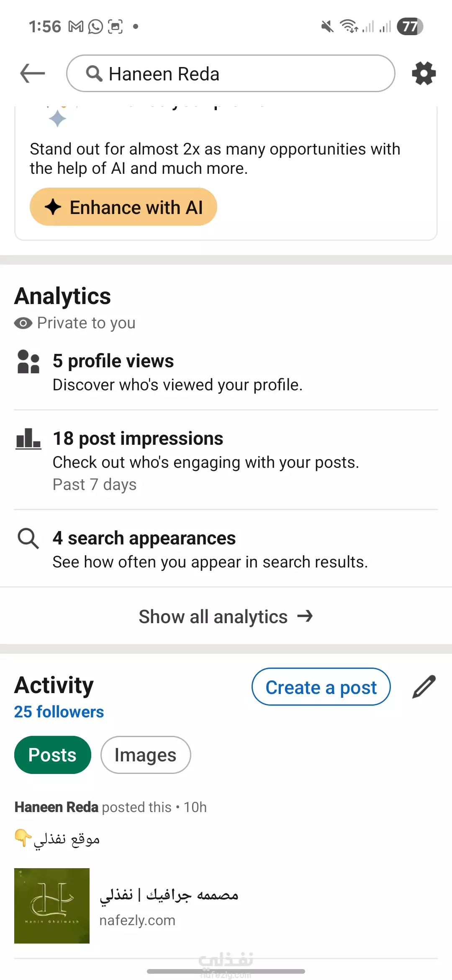452x980 pixels.
Task: Tap the profile views people icon
Action: click(28, 361)
